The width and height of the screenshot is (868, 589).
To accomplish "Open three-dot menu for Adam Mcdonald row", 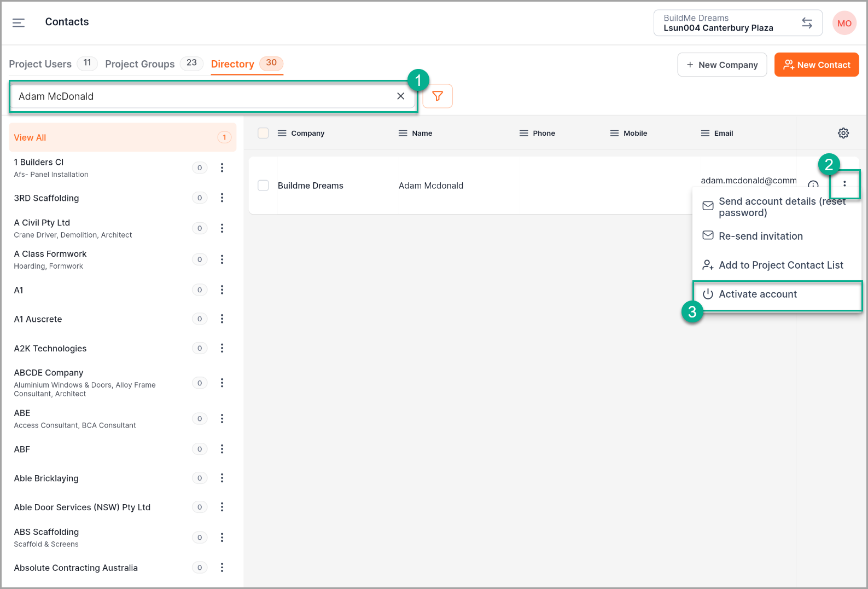I will (844, 184).
